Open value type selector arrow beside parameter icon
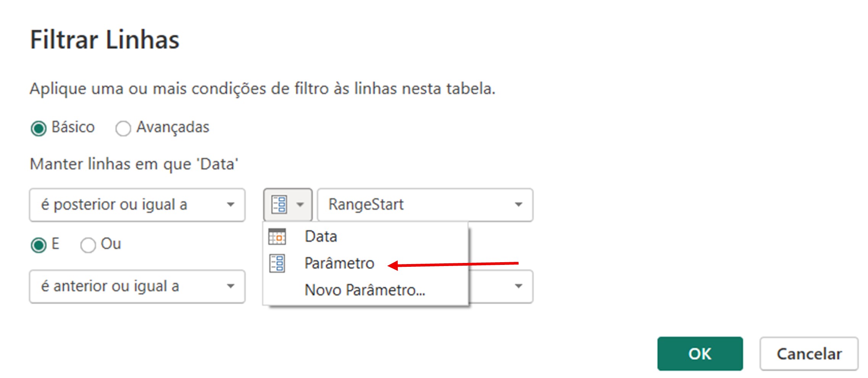The image size is (868, 378). [300, 205]
